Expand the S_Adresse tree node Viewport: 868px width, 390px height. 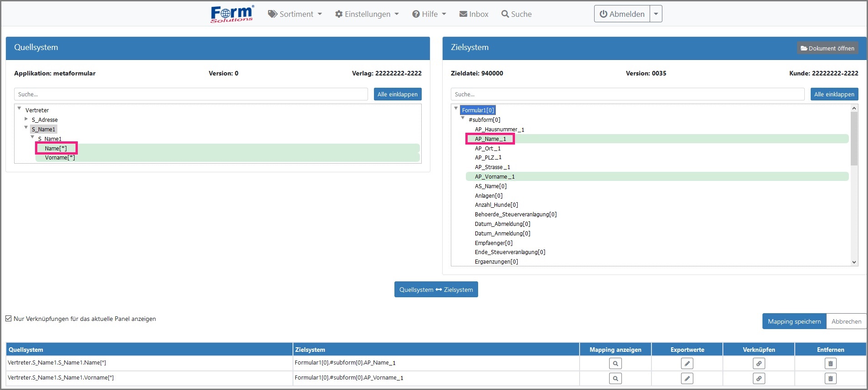coord(26,119)
